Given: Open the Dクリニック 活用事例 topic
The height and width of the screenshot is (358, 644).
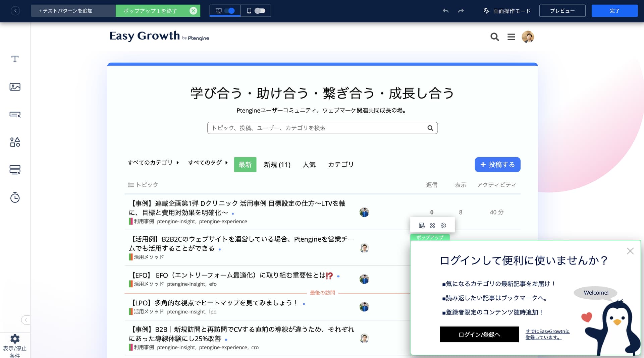Looking at the screenshot, I should click(x=237, y=208).
